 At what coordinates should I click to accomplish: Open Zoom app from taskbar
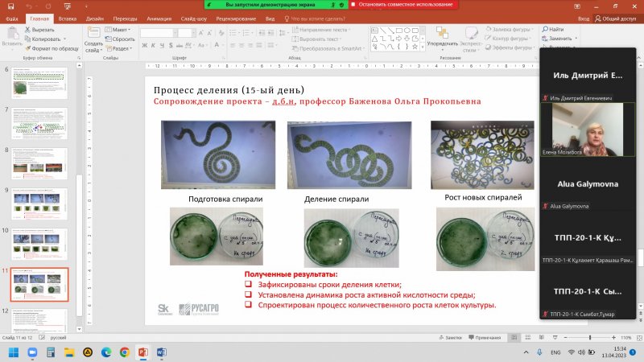32,352
